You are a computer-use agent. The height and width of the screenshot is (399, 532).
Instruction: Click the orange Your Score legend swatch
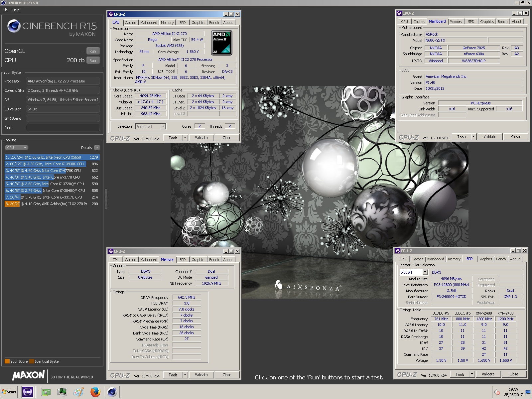pos(7,361)
